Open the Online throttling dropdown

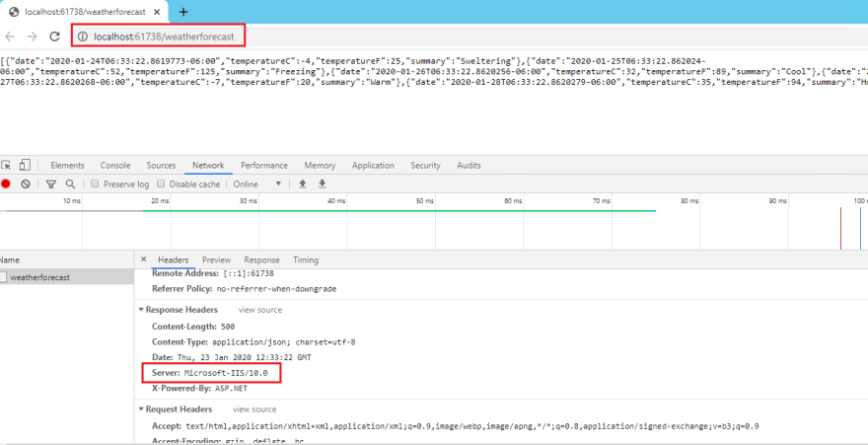tap(257, 184)
